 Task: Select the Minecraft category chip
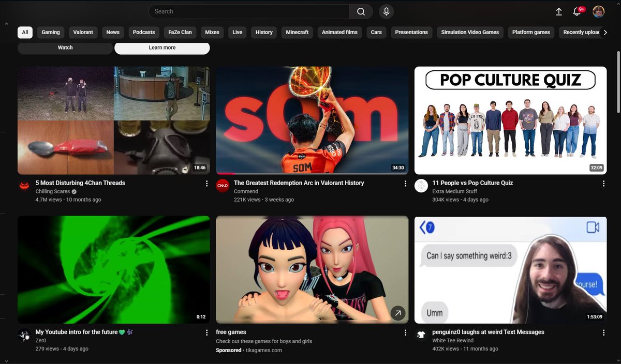[x=297, y=32]
